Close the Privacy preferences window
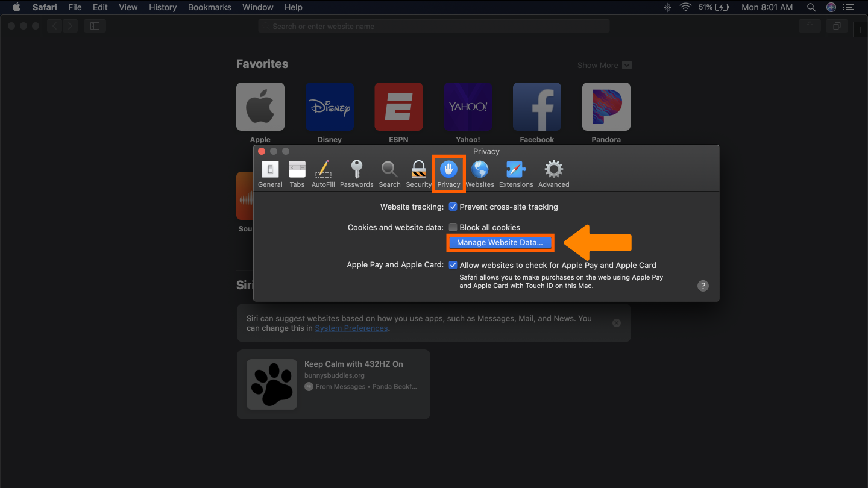868x488 pixels. click(262, 151)
